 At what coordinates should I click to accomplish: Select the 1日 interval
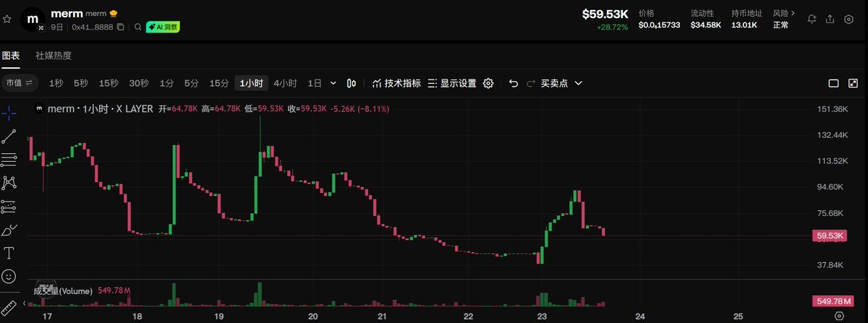pos(315,83)
